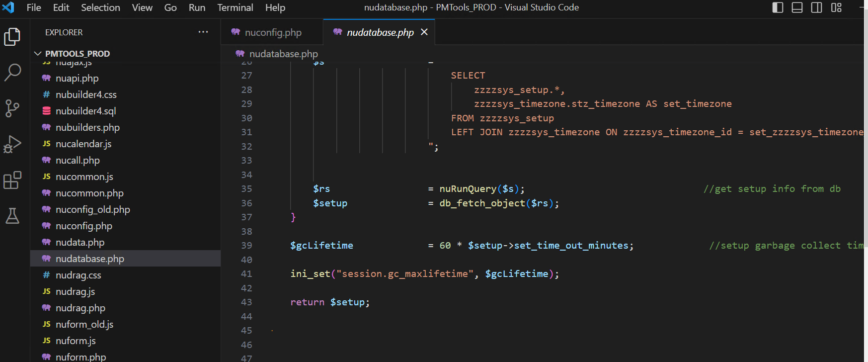868x362 pixels.
Task: Open the Search view icon
Action: tap(12, 72)
